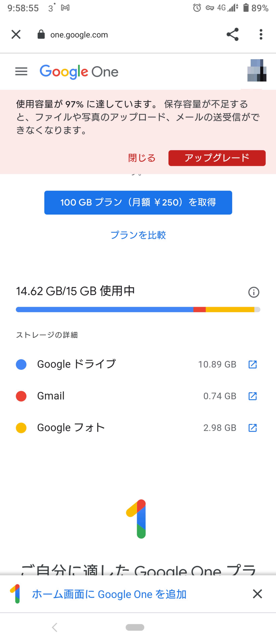Screen dimensions: 276x644
Task: Get the 100 GB プラン for ¥250
Action: pyautogui.click(x=138, y=202)
